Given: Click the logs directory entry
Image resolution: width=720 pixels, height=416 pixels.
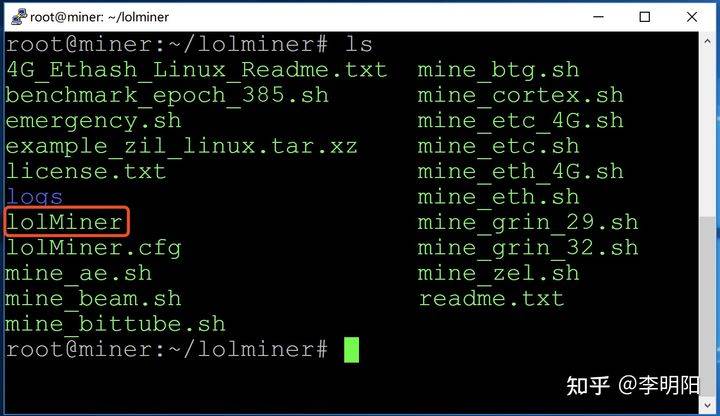Looking at the screenshot, I should click(x=34, y=197).
